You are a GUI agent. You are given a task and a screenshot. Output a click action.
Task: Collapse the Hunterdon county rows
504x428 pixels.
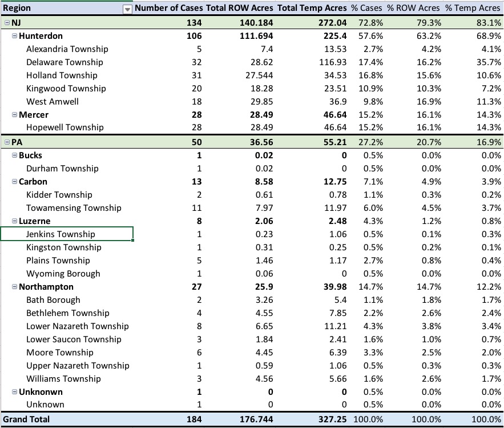(x=15, y=35)
